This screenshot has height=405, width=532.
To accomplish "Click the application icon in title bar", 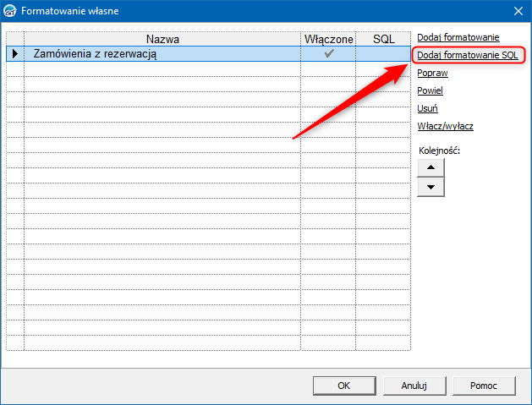I will click(9, 11).
